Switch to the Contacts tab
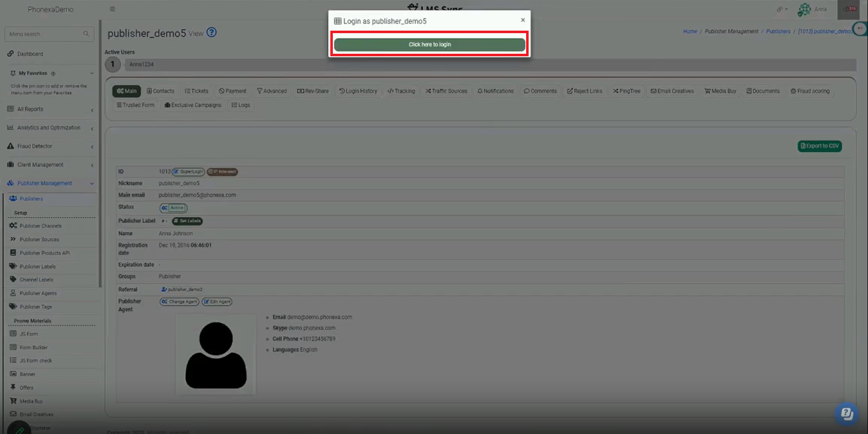Screen dimensions: 868x434 [161, 91]
